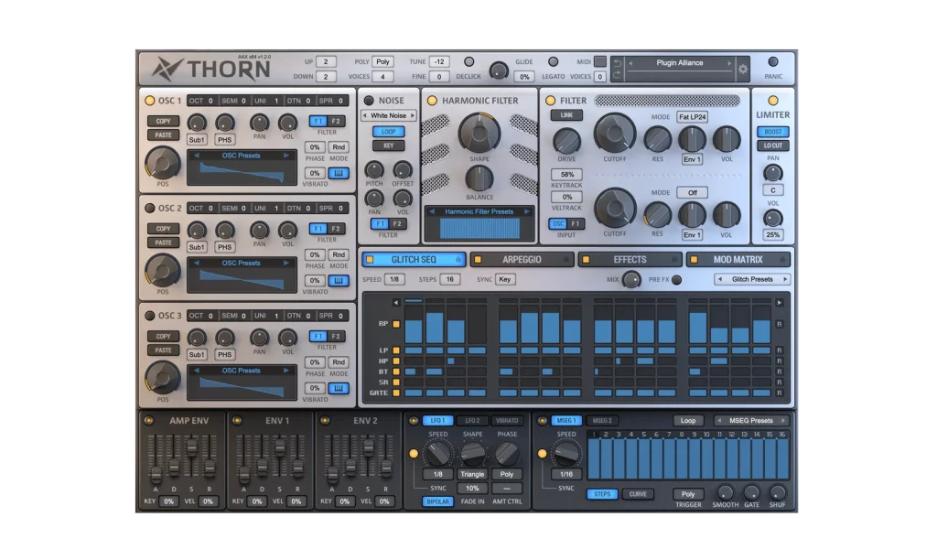Open the preset settings gear icon
937x560 pixels.
pyautogui.click(x=743, y=69)
